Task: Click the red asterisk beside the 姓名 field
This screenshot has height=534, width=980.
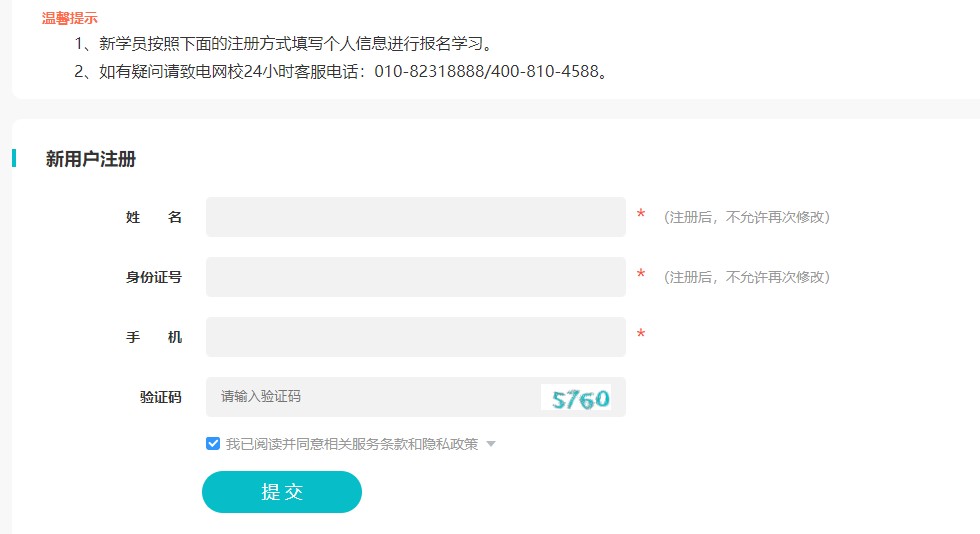Action: 641,215
